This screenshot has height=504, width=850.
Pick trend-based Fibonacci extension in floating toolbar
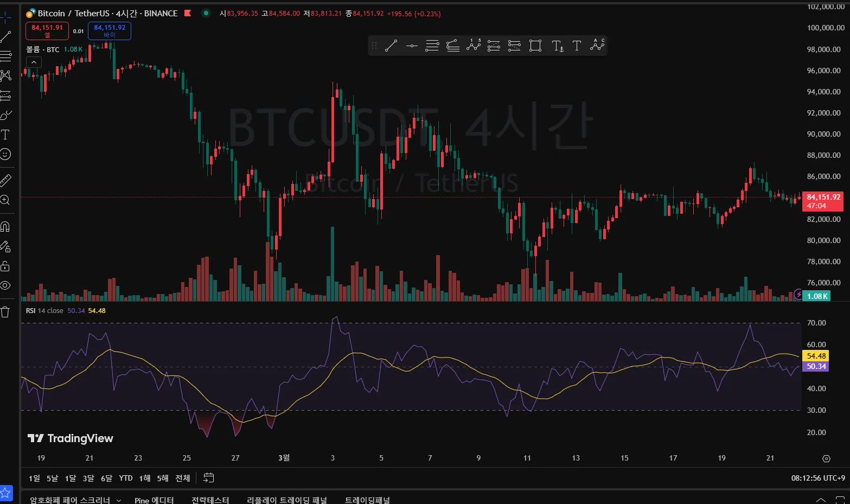453,46
